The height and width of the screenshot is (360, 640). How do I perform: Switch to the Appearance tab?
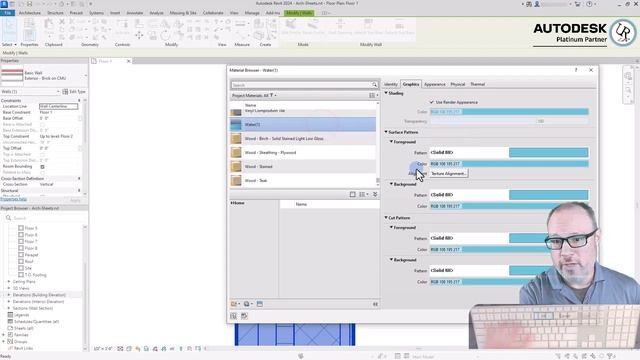point(435,84)
